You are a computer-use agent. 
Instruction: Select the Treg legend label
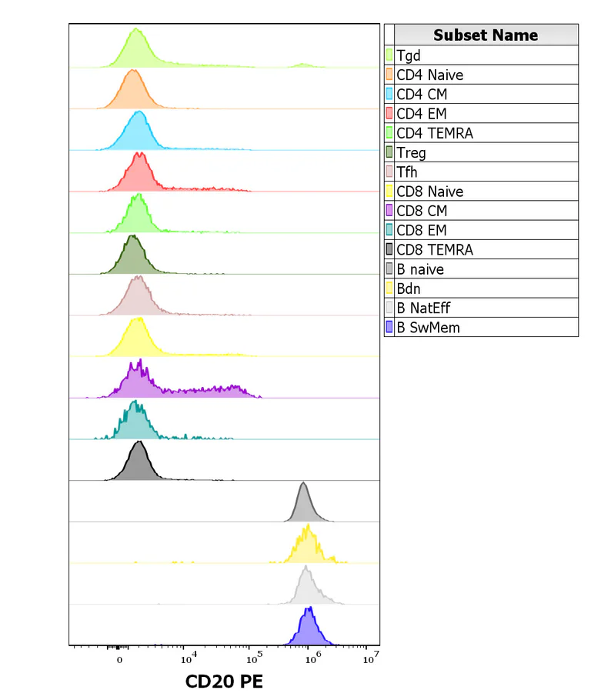(x=411, y=152)
